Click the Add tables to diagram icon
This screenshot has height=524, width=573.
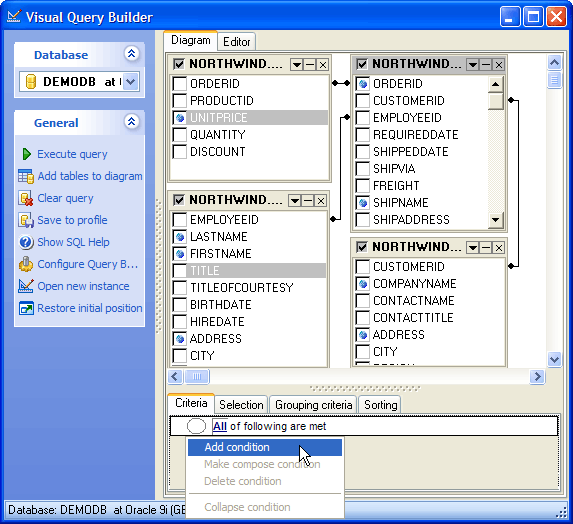coord(26,176)
